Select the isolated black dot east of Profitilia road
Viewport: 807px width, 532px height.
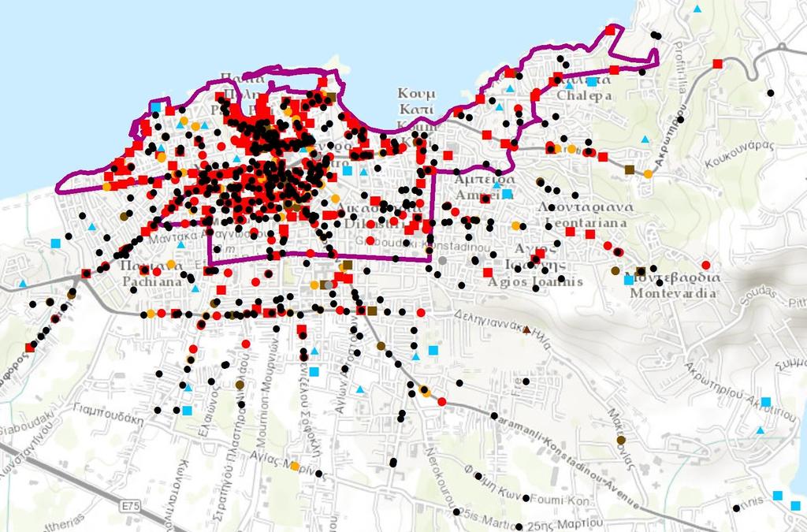pos(771,93)
